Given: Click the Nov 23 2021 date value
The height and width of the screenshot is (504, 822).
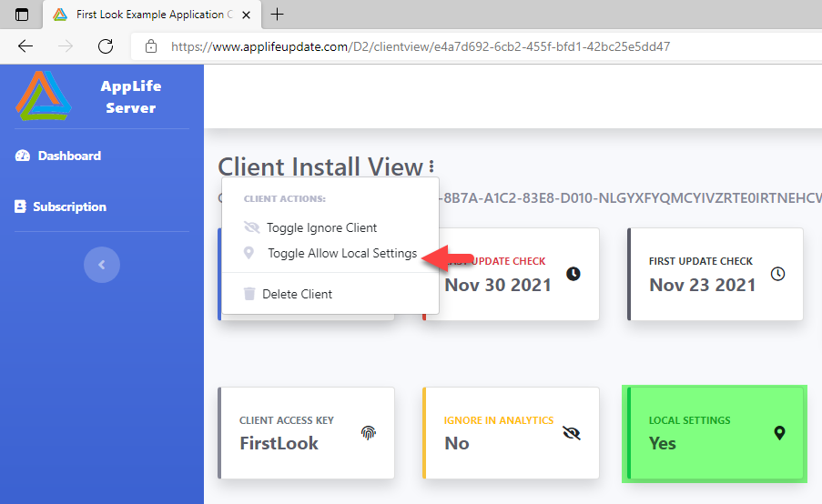Looking at the screenshot, I should coord(703,285).
